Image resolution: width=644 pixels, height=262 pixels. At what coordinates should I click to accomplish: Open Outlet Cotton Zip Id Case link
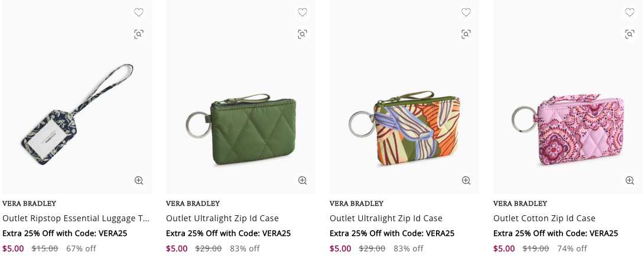click(544, 218)
